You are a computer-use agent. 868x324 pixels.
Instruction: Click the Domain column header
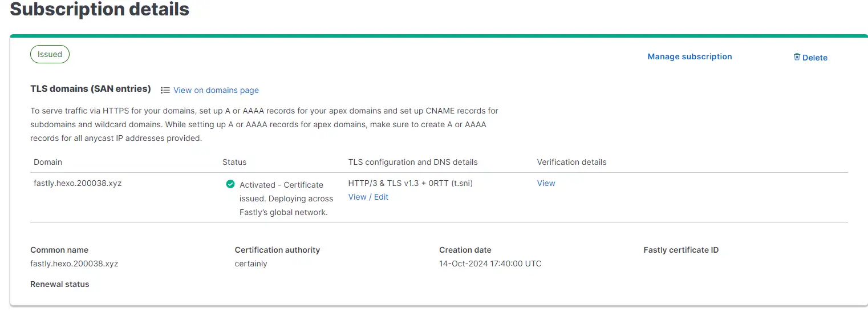(x=48, y=162)
